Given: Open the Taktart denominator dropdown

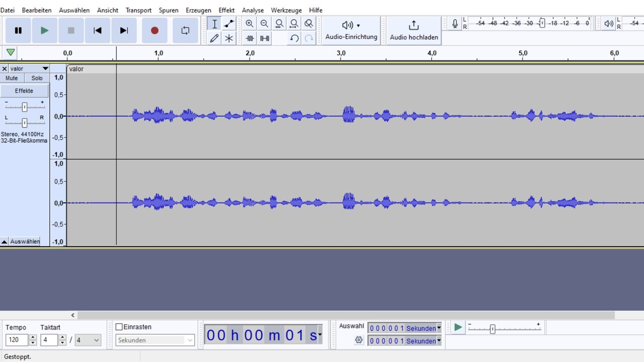Looking at the screenshot, I should pos(88,340).
